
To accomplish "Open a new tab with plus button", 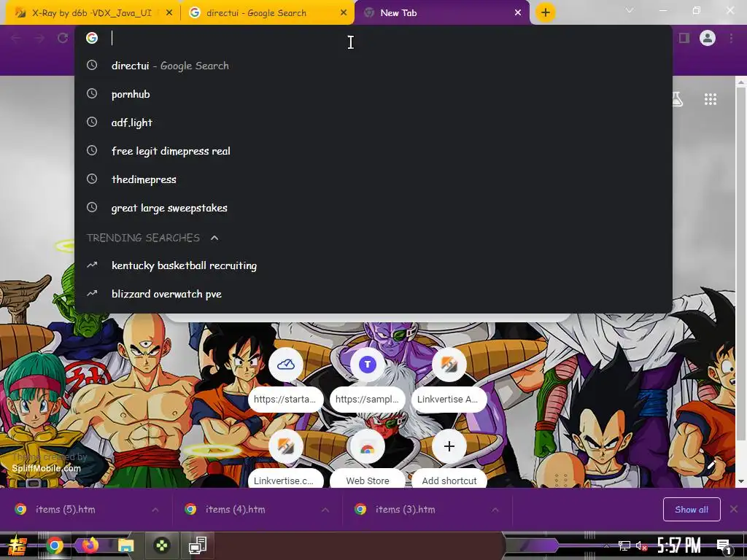I will click(x=546, y=12).
